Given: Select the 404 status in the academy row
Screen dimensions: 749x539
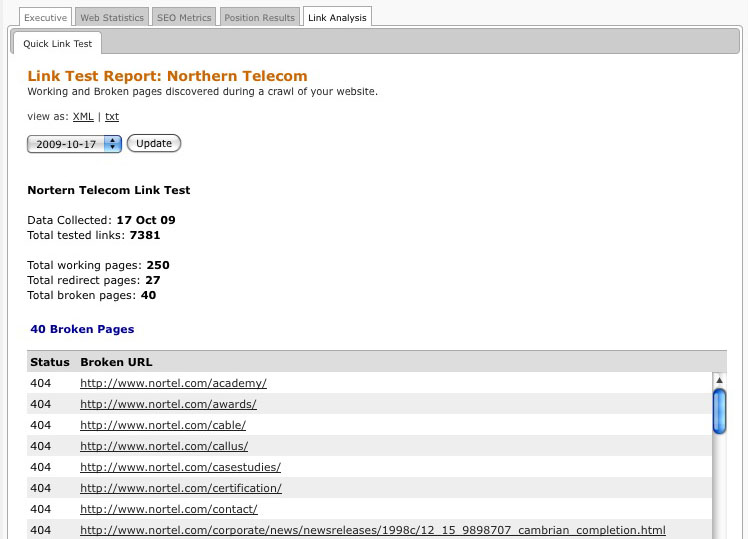Looking at the screenshot, I should 41,383.
